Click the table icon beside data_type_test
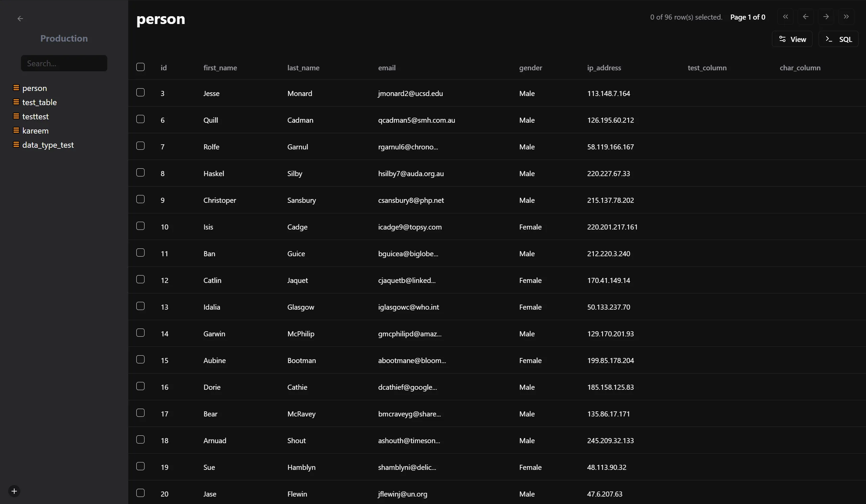 click(16, 145)
